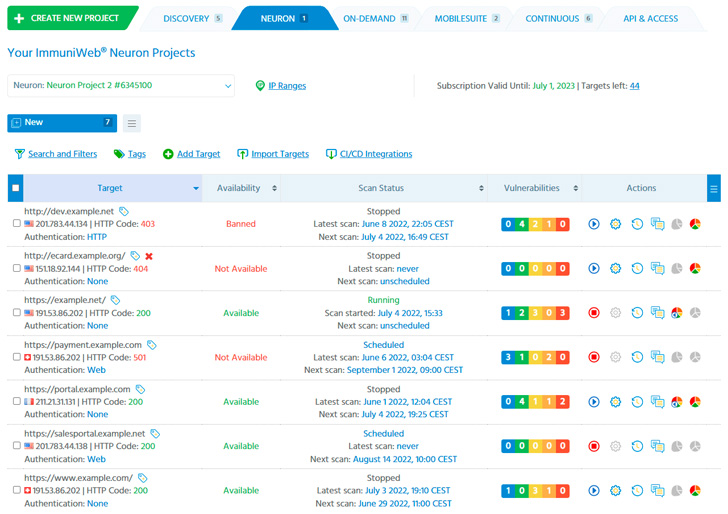Start scan for www.example.com target

pyautogui.click(x=593, y=490)
